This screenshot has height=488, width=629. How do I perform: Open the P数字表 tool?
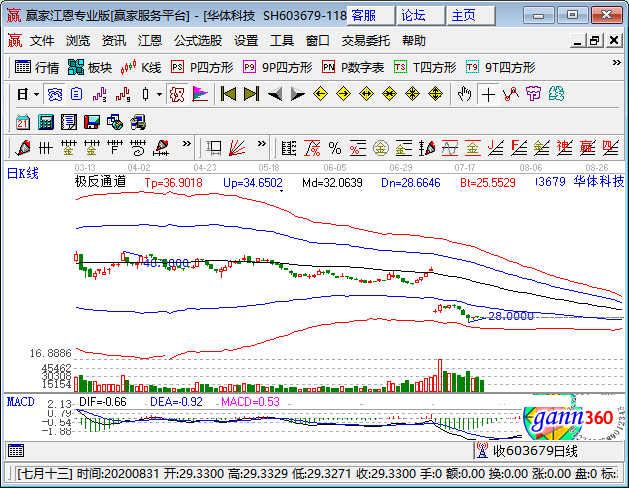pyautogui.click(x=353, y=67)
